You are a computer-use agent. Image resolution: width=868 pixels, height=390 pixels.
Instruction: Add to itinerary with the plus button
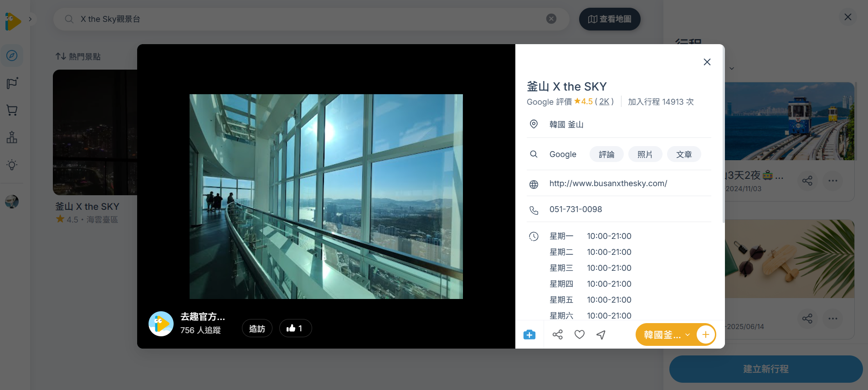[705, 335]
